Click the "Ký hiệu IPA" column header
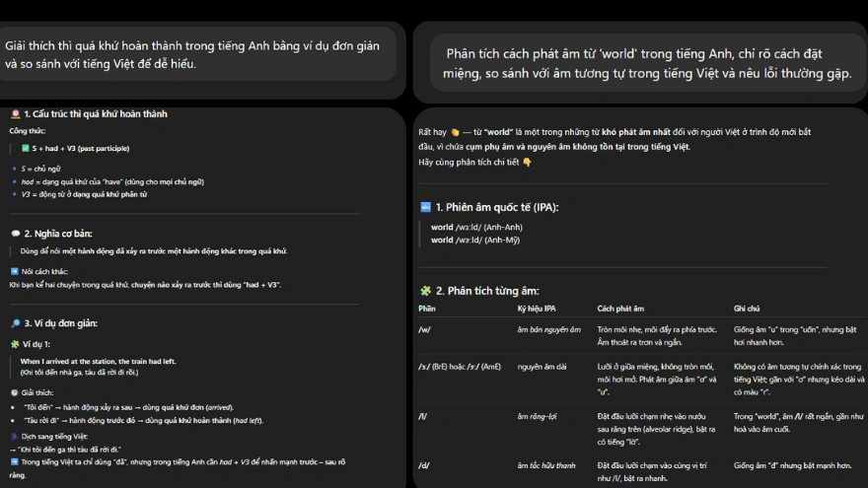 [x=537, y=309]
